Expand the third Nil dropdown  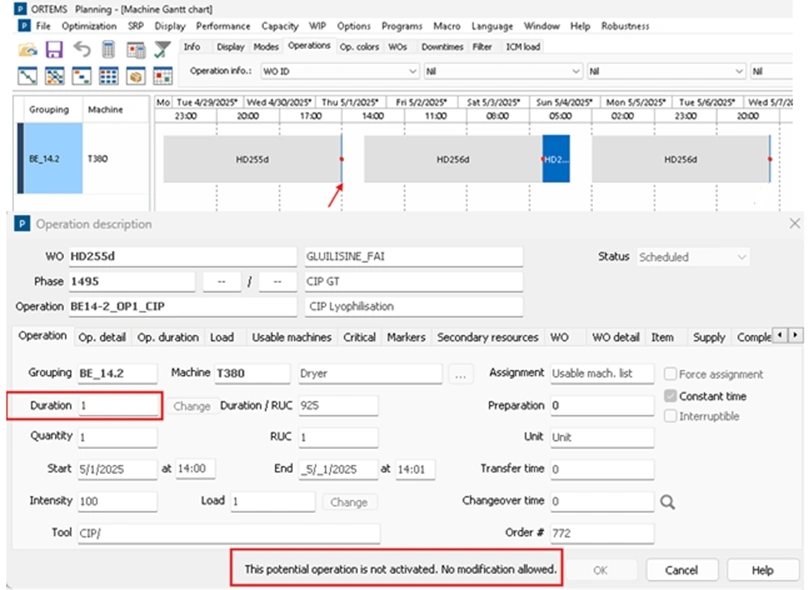[739, 71]
